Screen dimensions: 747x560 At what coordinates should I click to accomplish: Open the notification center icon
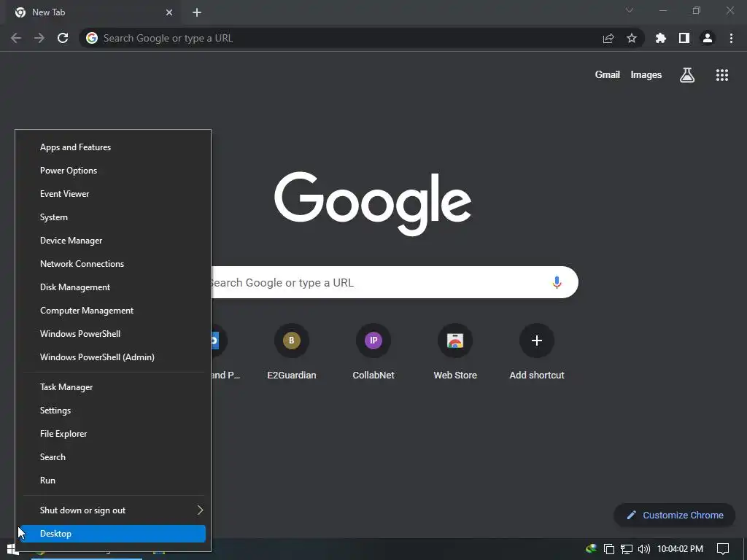(x=723, y=549)
